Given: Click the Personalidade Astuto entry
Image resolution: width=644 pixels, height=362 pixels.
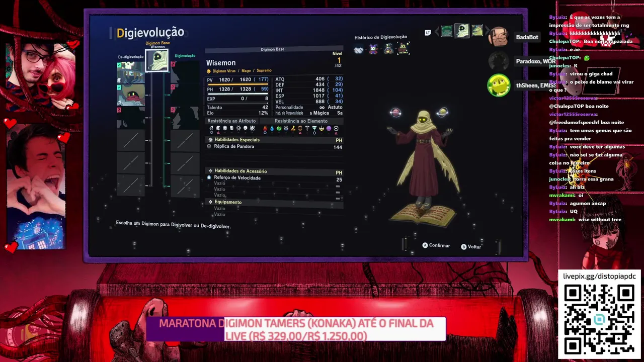Looking at the screenshot, I should (x=309, y=108).
